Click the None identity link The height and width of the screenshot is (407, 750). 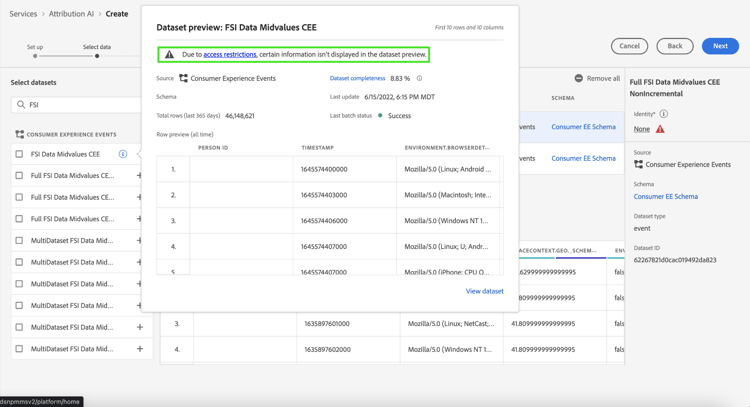pos(642,129)
